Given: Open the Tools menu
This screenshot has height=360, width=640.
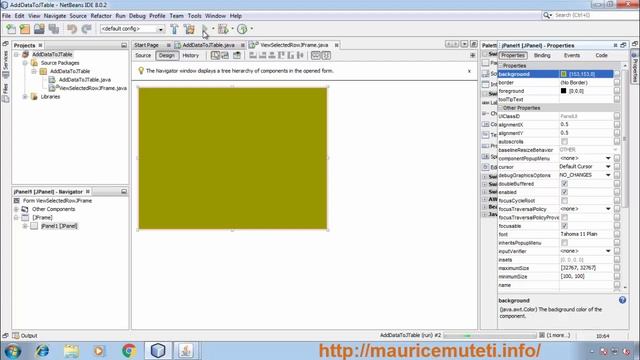Looking at the screenshot, I should tap(194, 16).
